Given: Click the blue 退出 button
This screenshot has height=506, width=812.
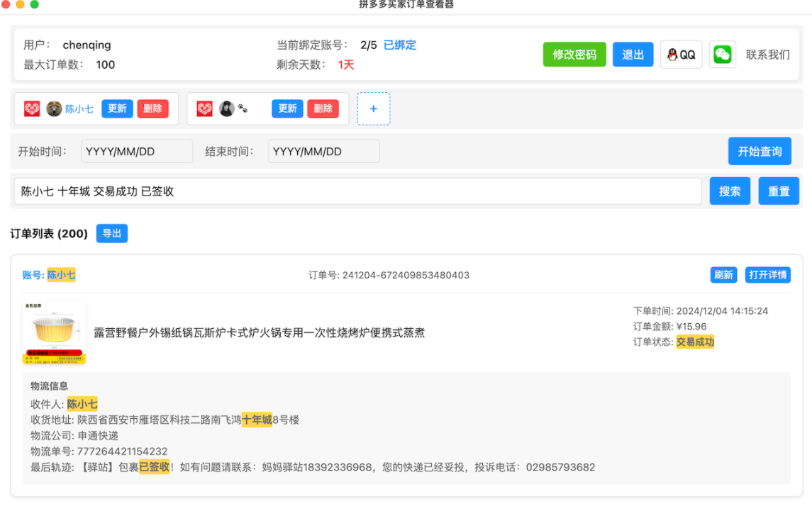Looking at the screenshot, I should click(x=633, y=55).
